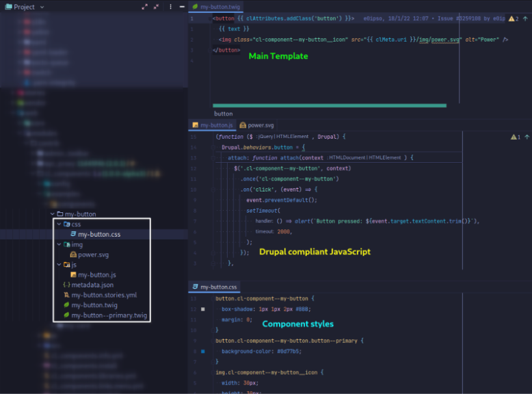Collapse the my-button folder
The height and width of the screenshot is (394, 532).
coord(52,214)
